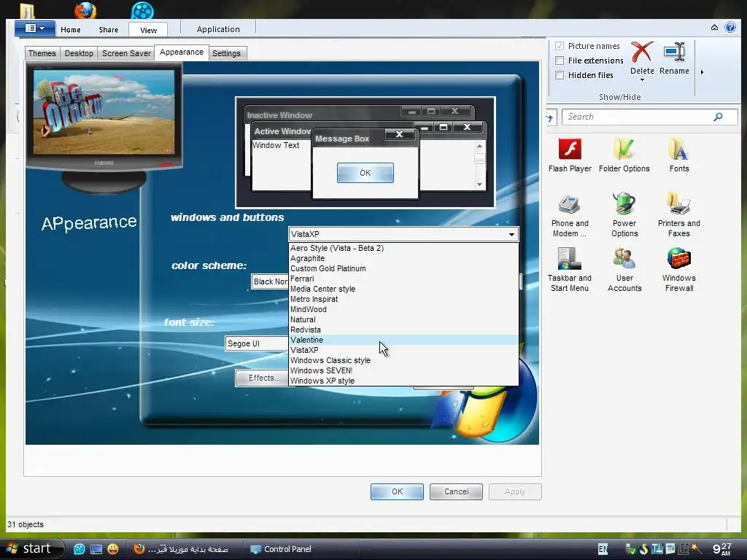Open the Black color scheme dropdown
747x560 pixels.
point(270,281)
